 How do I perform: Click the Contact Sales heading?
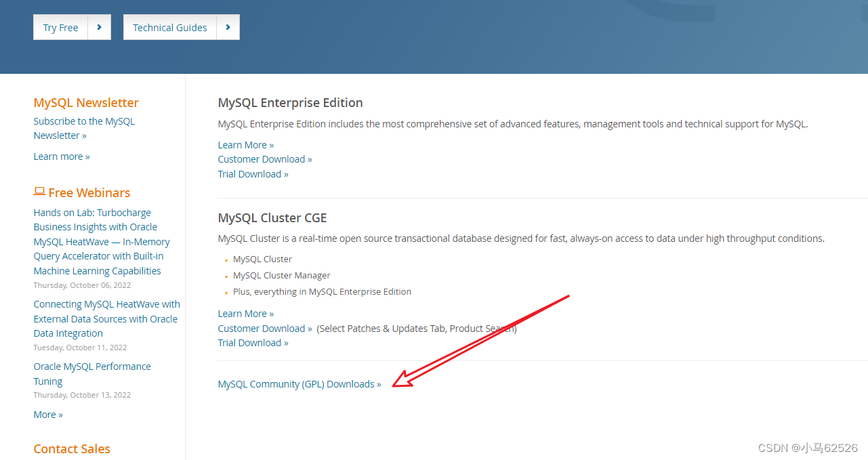click(x=71, y=448)
